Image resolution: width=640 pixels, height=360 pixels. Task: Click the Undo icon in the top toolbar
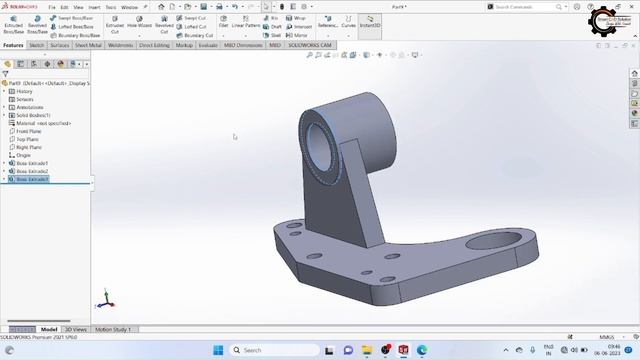pos(235,7)
